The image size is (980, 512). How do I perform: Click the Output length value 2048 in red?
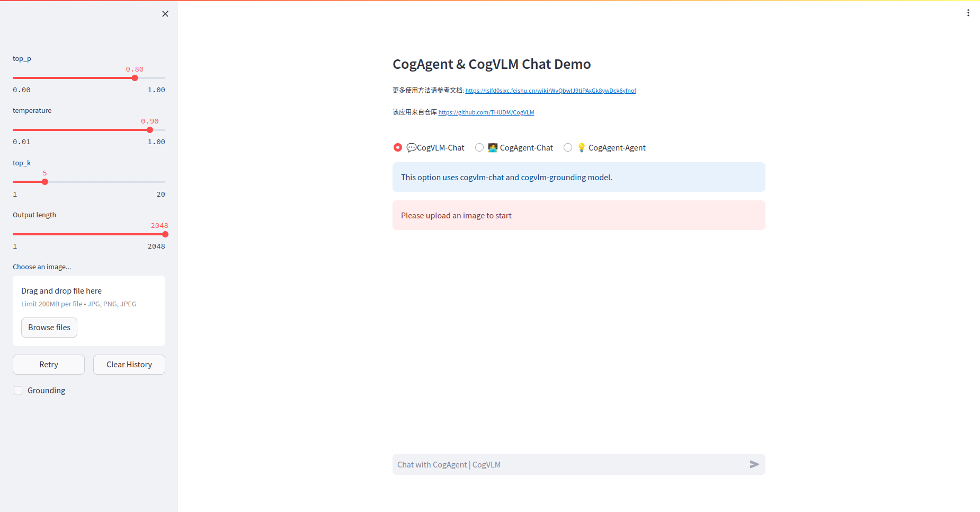tap(159, 226)
